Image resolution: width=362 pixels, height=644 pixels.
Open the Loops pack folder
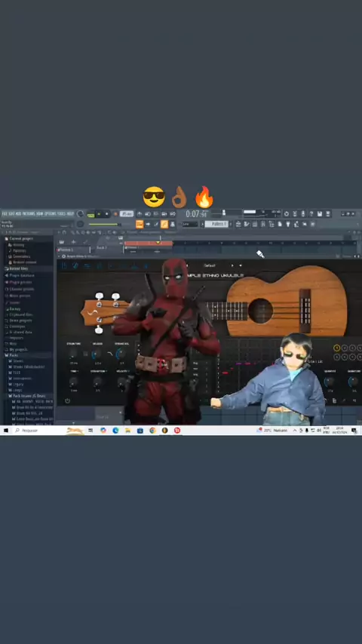tap(16, 390)
